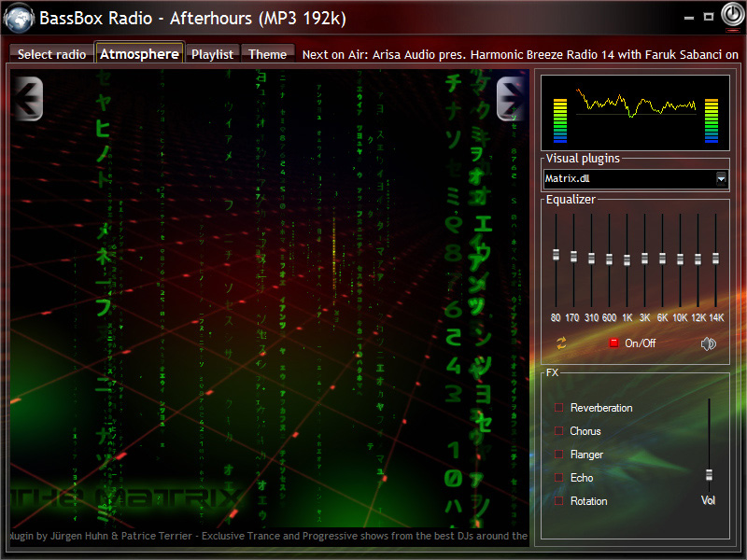Enable the Echo effect
The height and width of the screenshot is (560, 747).
pos(558,478)
